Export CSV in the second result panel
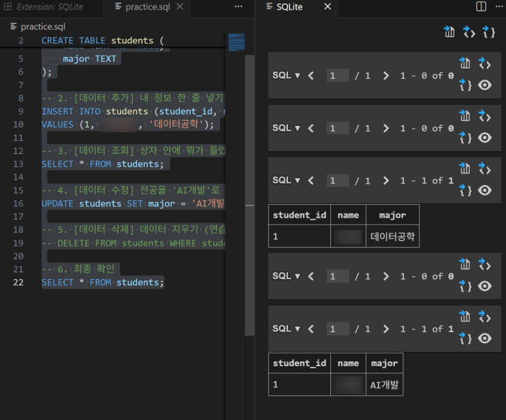This screenshot has width=506, height=420. [464, 116]
